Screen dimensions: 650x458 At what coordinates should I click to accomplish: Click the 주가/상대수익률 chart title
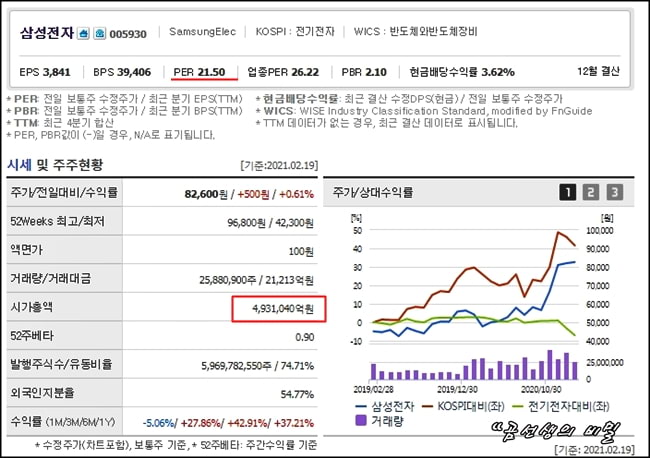click(x=373, y=192)
